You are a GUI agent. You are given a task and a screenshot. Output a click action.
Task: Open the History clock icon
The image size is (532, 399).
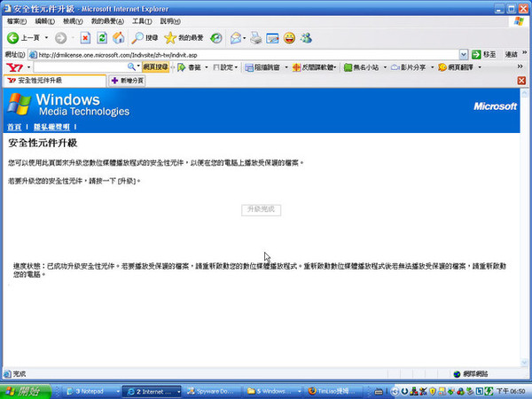216,38
